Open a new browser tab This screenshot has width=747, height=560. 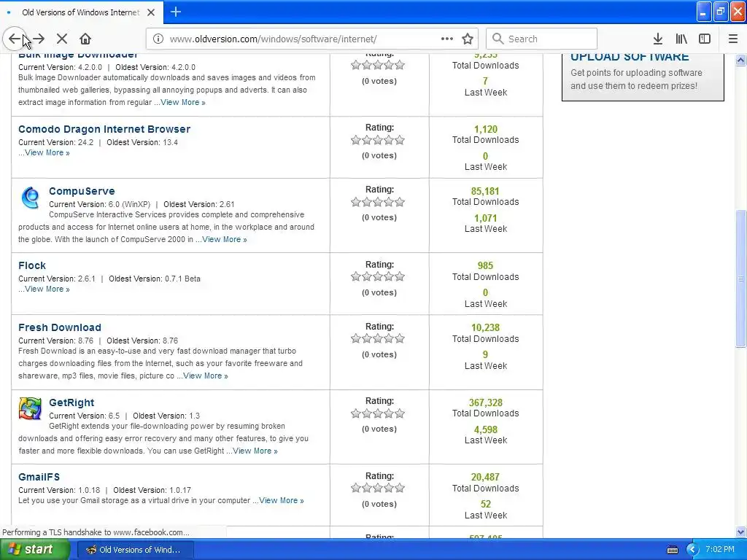point(175,12)
